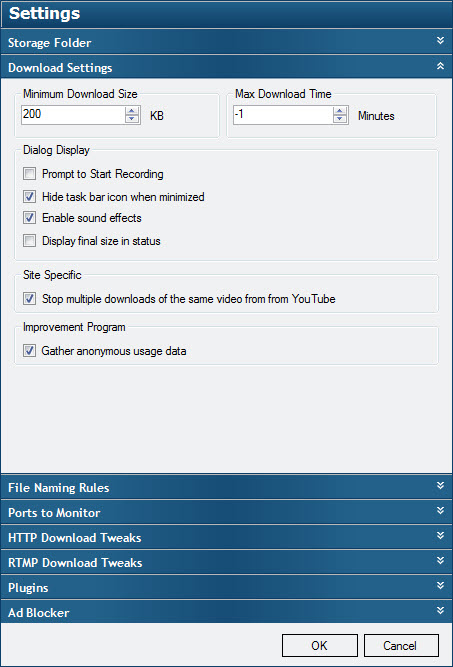The height and width of the screenshot is (667, 453).
Task: Click the 'Site Specific' group label
Action: click(52, 275)
